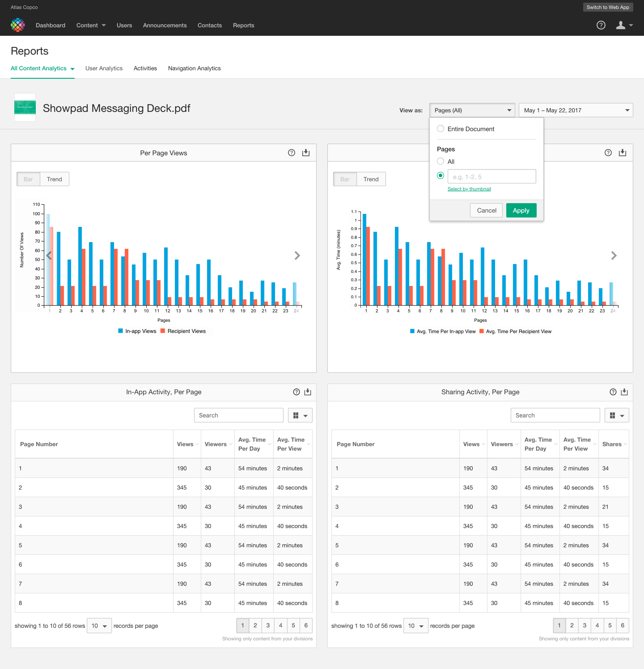Click help icon in top navigation bar
Image resolution: width=644 pixels, height=669 pixels.
tap(601, 25)
